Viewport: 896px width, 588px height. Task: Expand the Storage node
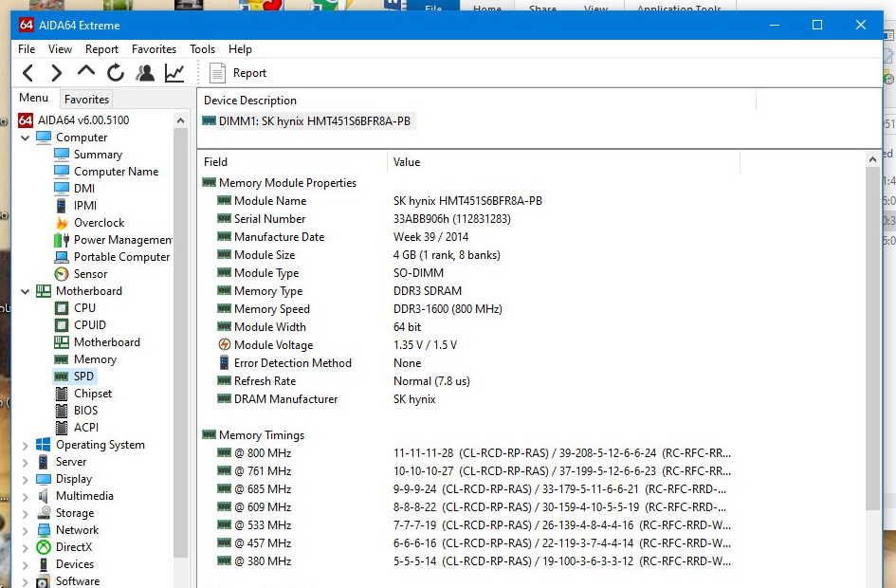26,514
